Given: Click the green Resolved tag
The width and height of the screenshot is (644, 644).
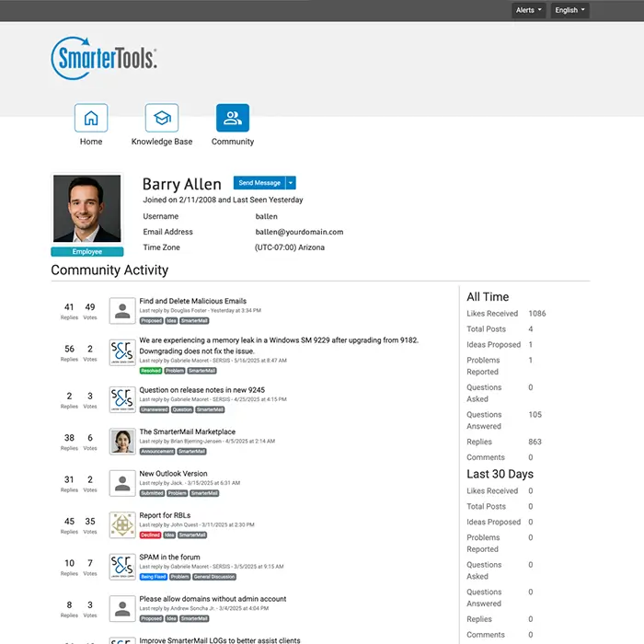Looking at the screenshot, I should click(151, 371).
